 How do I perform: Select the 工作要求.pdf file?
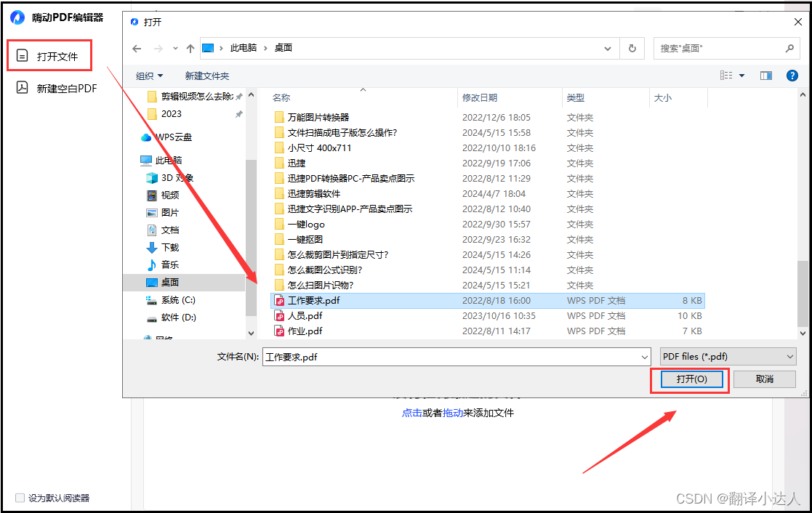click(487, 301)
